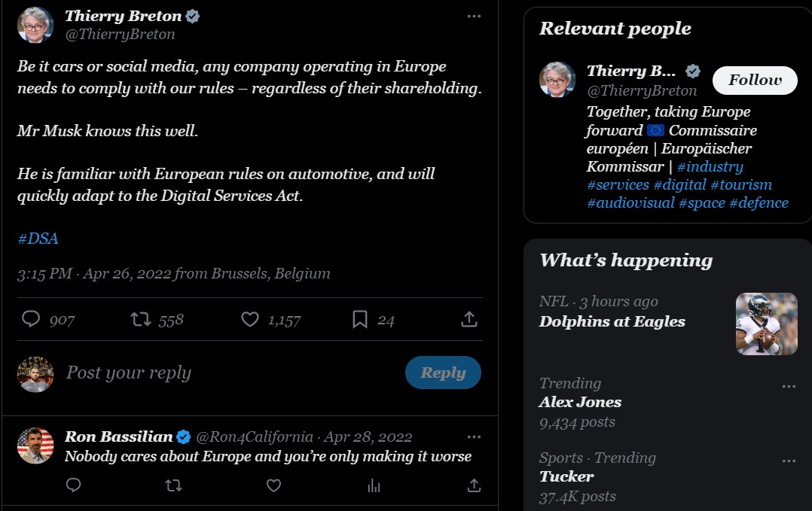Open more options on Ron Bassilian's reply

click(474, 436)
